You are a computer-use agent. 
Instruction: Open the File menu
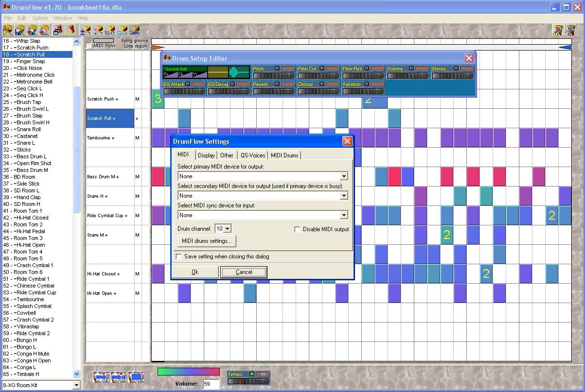coord(8,18)
